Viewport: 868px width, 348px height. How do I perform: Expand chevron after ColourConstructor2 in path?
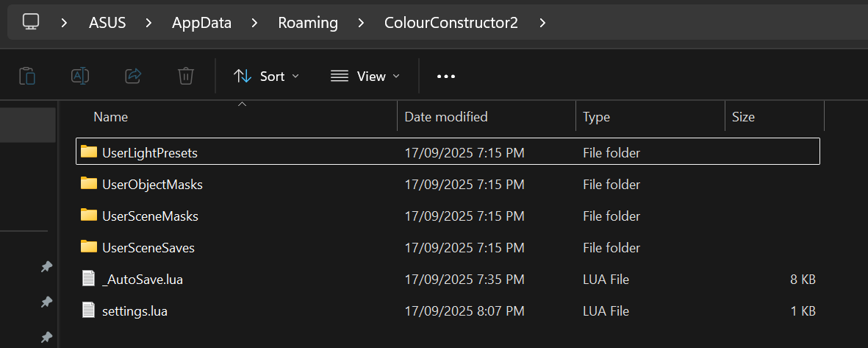(x=542, y=23)
